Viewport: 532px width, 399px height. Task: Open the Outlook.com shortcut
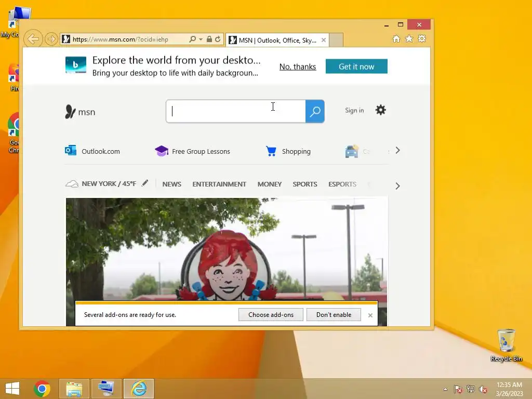click(x=92, y=151)
